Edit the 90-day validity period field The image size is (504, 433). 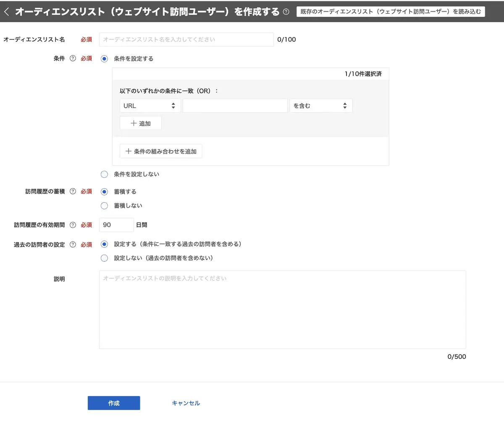point(116,224)
